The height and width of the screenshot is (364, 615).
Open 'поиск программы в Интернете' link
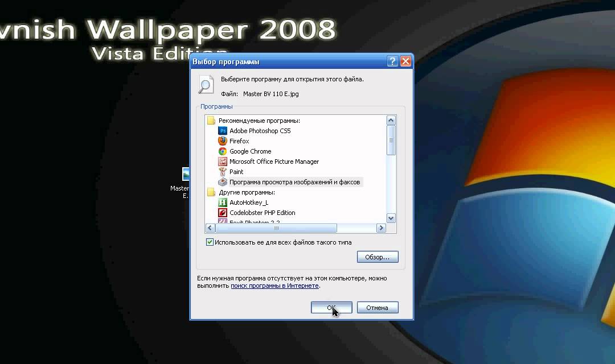click(x=274, y=286)
